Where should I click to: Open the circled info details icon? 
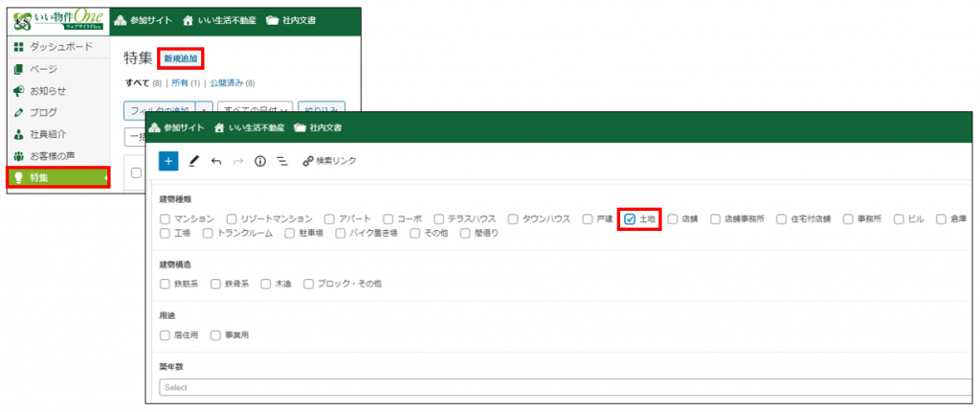click(260, 161)
